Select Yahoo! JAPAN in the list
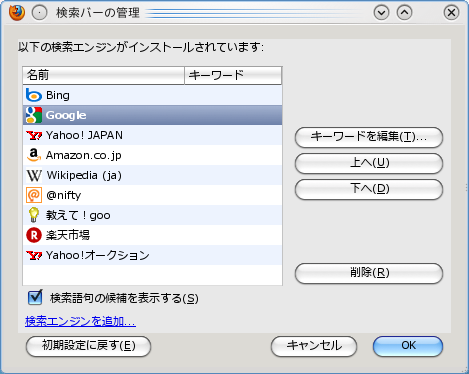Screen dimensions: 469x374 tap(152, 135)
